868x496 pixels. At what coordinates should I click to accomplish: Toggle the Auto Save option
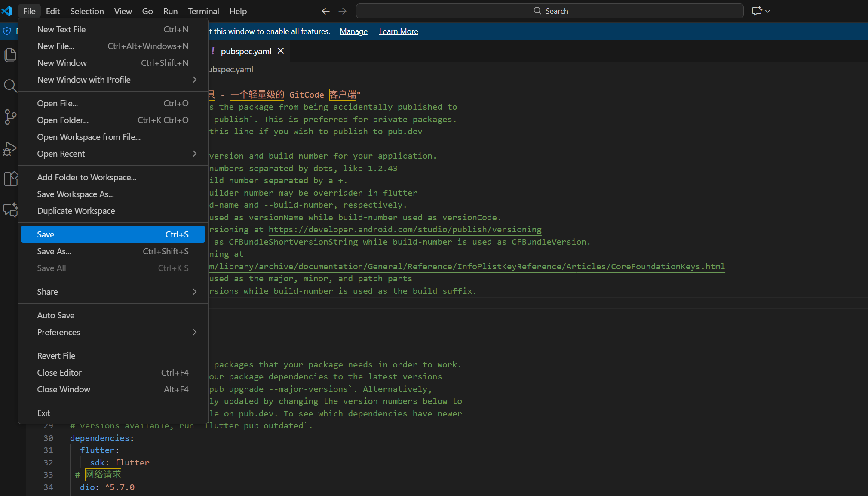point(56,315)
